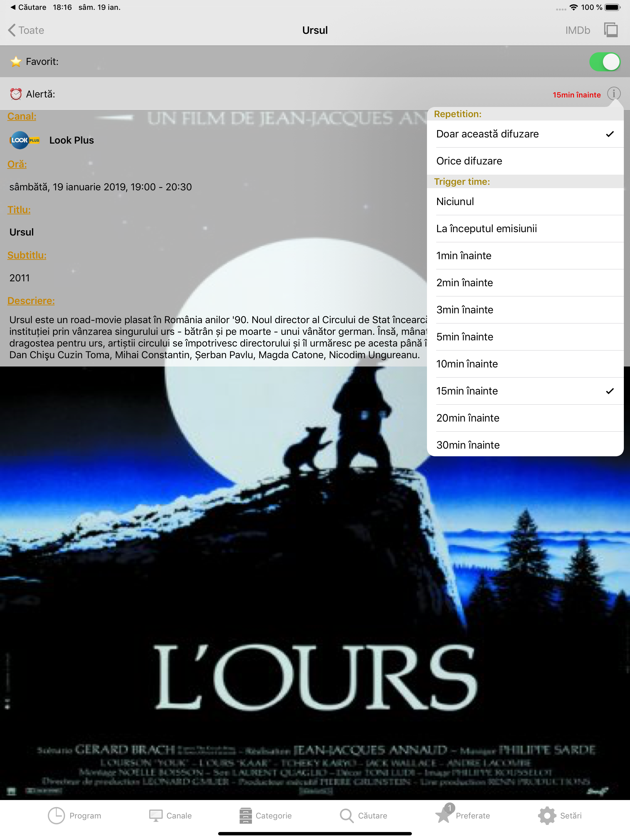Screen dimensions: 630x840
Task: Tap the Look Plus channel logo
Action: (x=24, y=140)
